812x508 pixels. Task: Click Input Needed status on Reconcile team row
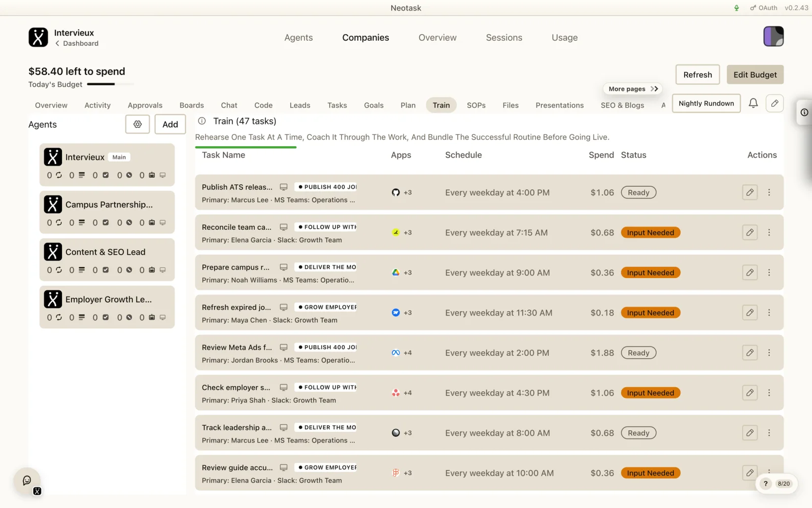tap(650, 232)
